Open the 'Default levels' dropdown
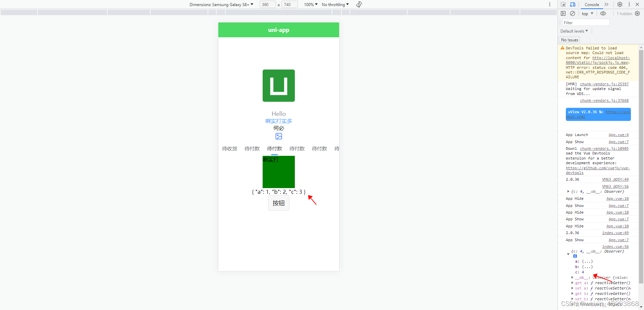The height and width of the screenshot is (310, 644). pos(574,31)
